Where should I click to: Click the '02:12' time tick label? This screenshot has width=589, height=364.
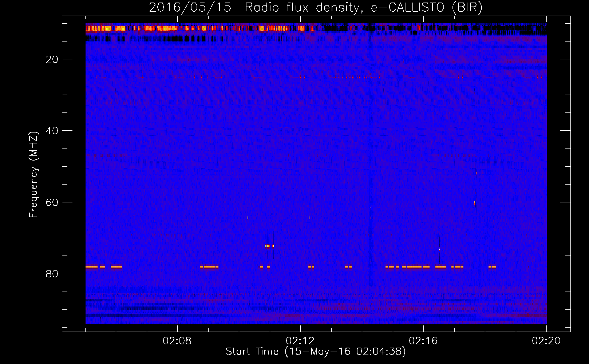(300, 341)
